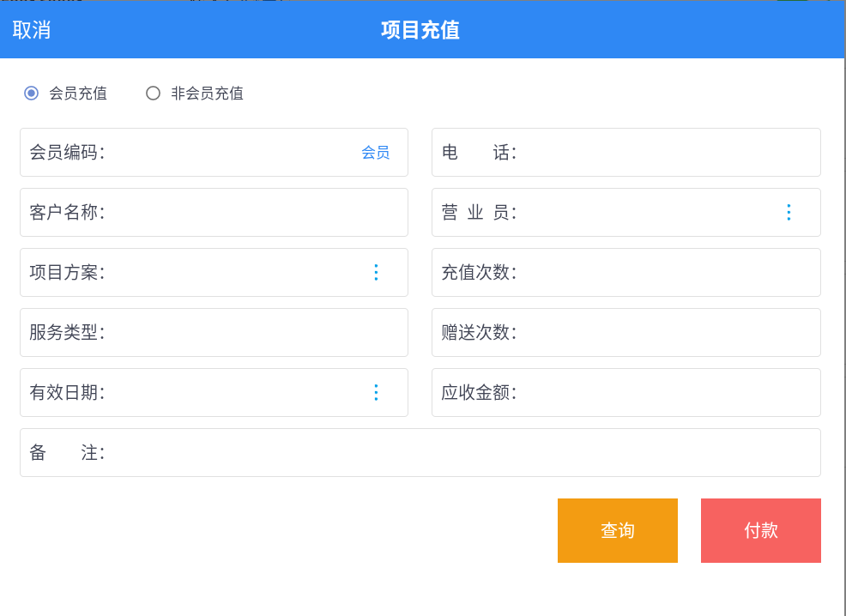This screenshot has height=616, width=846.
Task: Open the three-dot picker for 有效日期
Action: point(376,393)
